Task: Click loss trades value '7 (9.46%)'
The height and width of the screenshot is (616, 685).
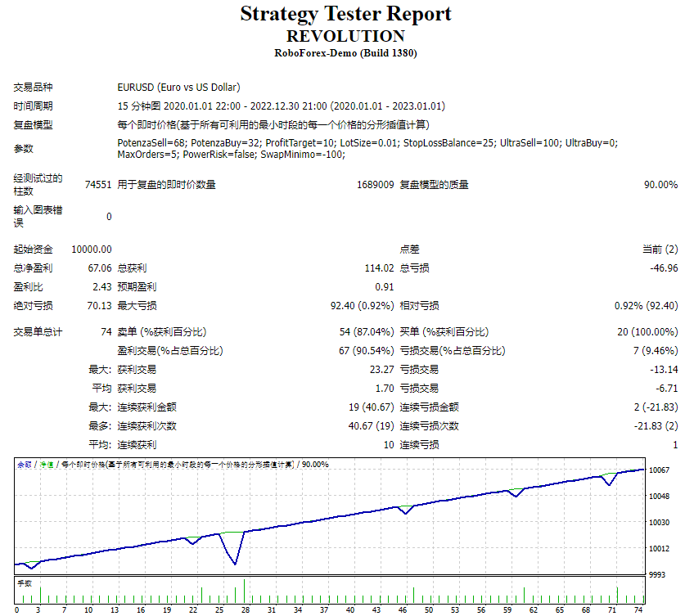Action: (x=656, y=351)
